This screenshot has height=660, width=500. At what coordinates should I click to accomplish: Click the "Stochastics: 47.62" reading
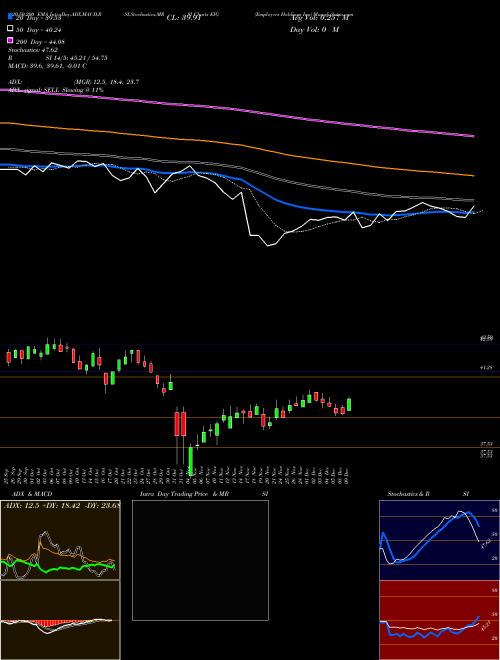(33, 50)
